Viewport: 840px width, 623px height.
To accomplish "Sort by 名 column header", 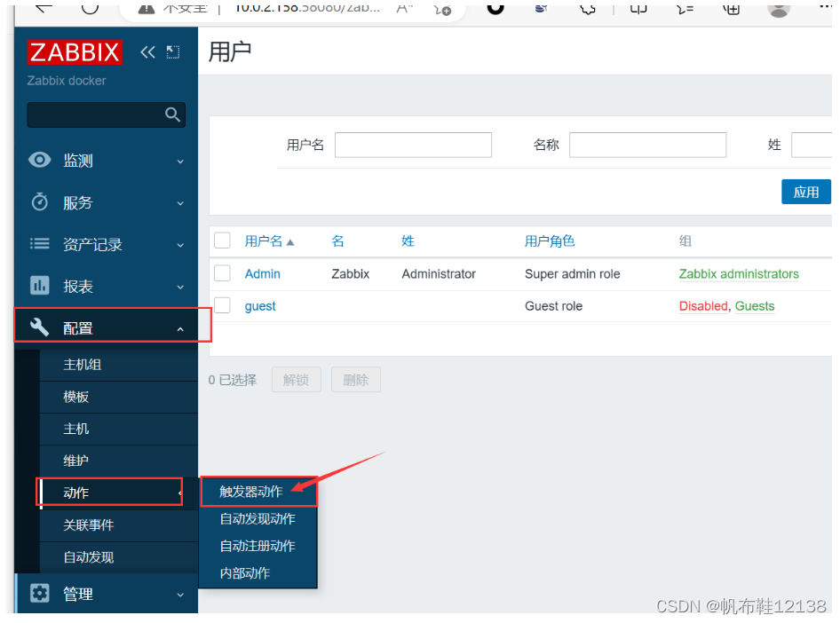I will [x=338, y=241].
